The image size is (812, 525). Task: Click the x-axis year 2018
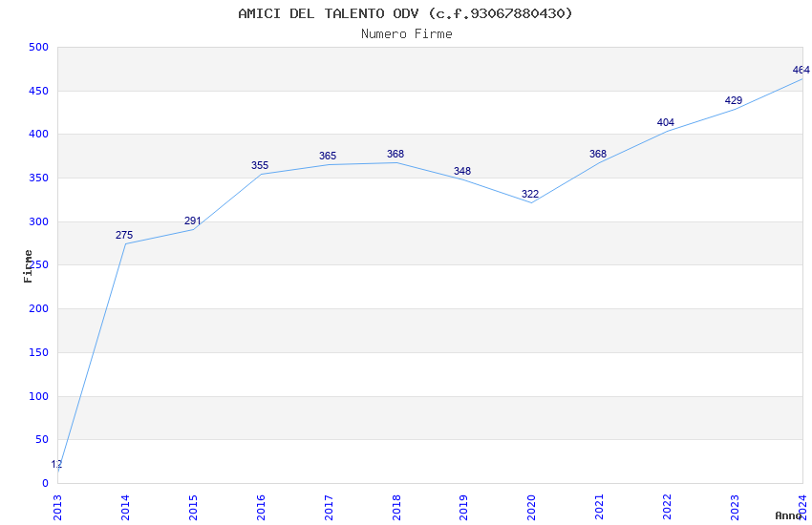click(x=396, y=508)
